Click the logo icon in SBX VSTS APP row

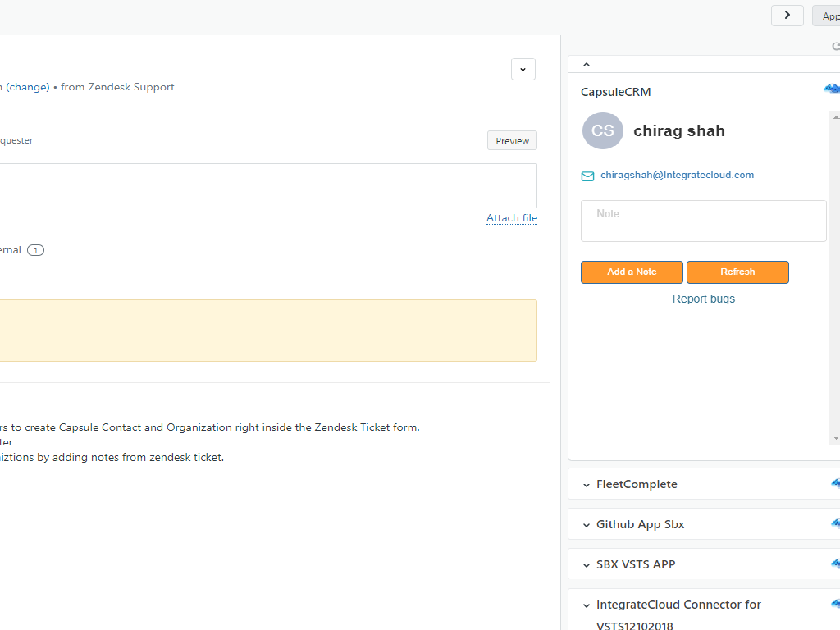[835, 564]
